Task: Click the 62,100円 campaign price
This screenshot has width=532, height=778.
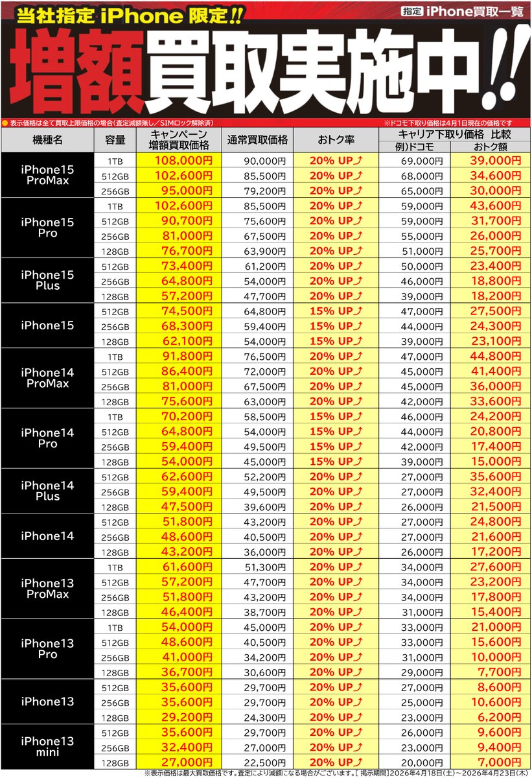Action: (x=187, y=341)
